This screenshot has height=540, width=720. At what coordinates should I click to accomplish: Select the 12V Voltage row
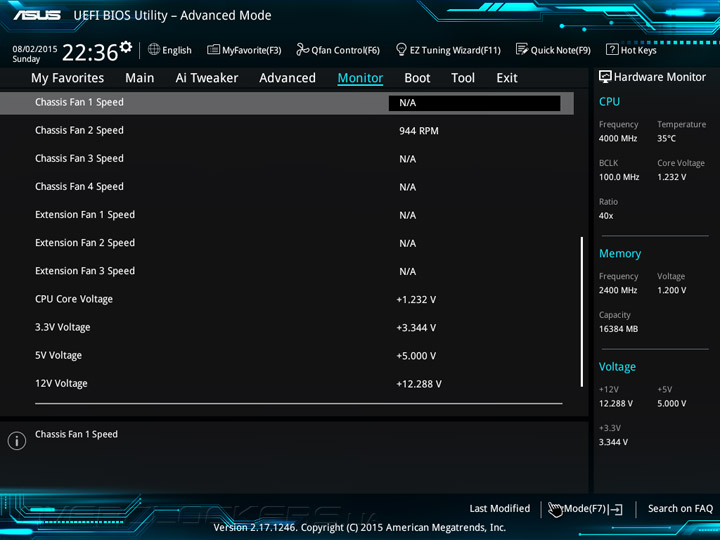pos(287,383)
